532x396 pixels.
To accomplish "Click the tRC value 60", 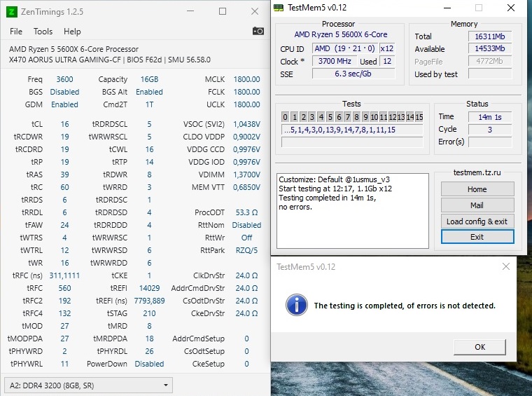I will click(64, 187).
